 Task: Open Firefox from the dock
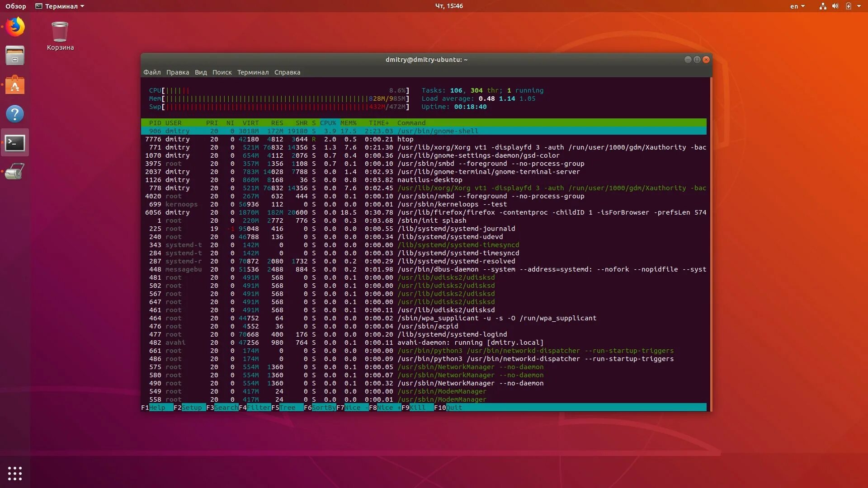tap(15, 27)
